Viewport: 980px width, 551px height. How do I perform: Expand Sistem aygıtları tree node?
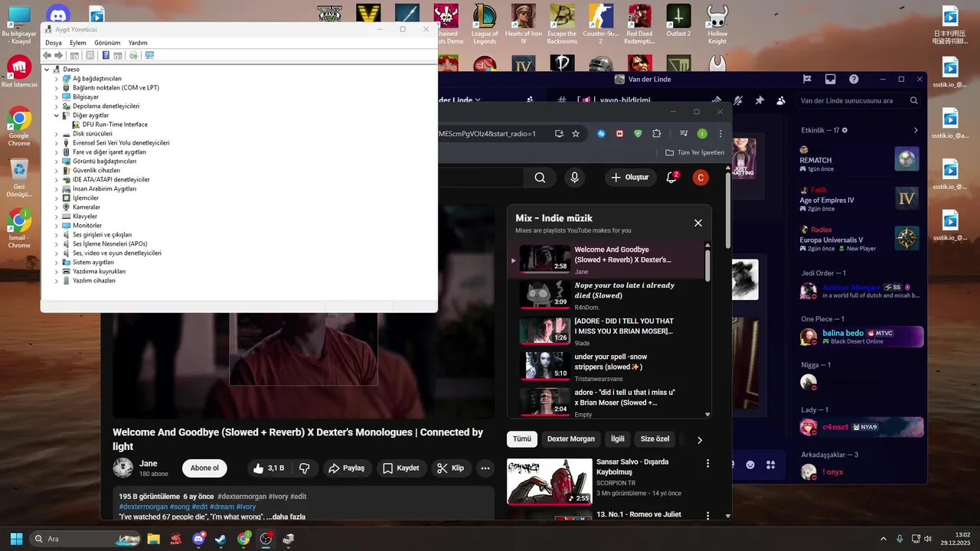[56, 262]
